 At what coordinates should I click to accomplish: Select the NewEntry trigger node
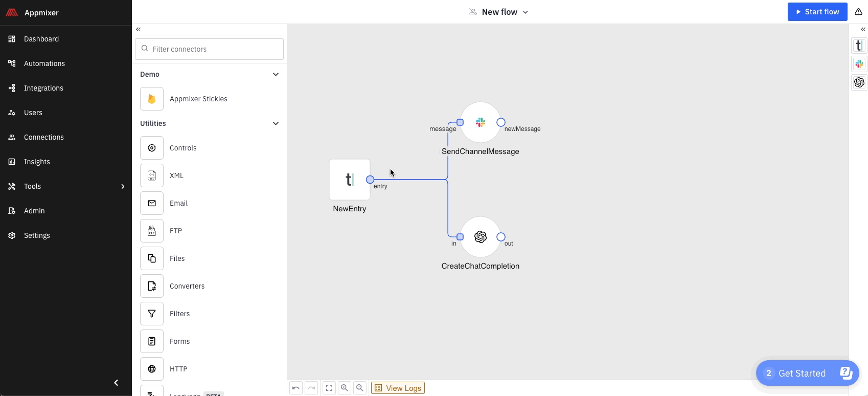coord(350,180)
